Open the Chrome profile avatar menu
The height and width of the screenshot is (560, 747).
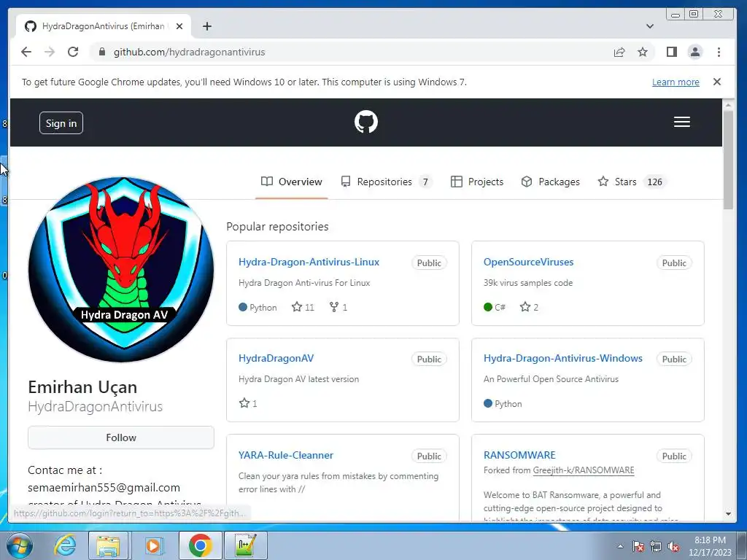(x=695, y=52)
